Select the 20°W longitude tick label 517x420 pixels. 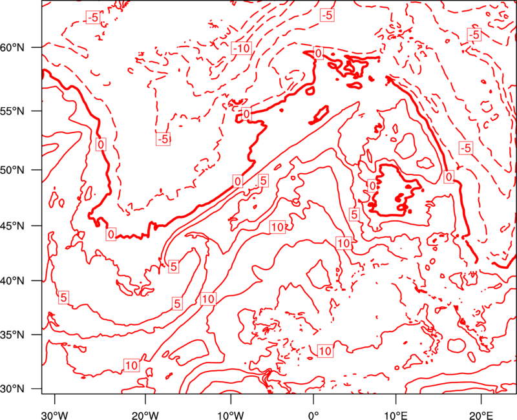coord(145,415)
